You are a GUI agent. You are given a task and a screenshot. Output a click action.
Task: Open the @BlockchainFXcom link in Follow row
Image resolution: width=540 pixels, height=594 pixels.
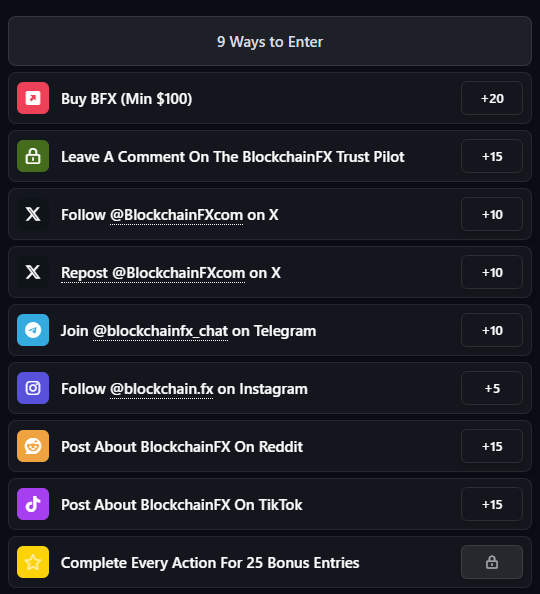(x=176, y=215)
